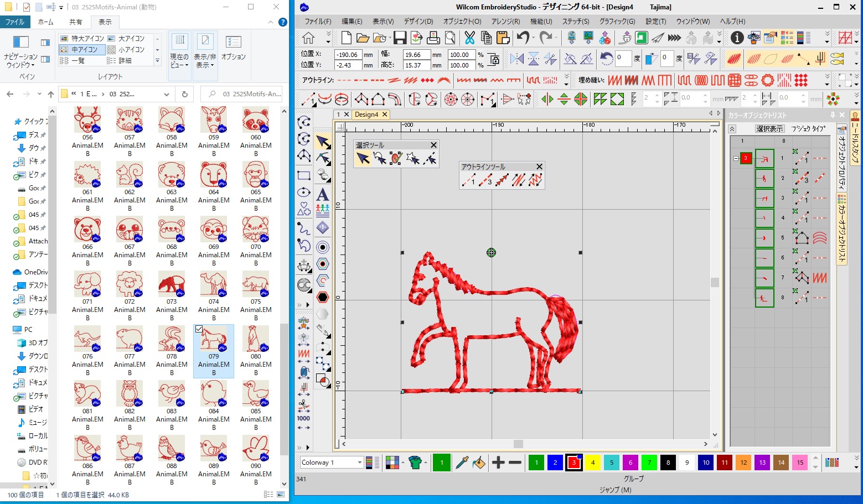Click the Paste clipboard icon

click(x=503, y=38)
